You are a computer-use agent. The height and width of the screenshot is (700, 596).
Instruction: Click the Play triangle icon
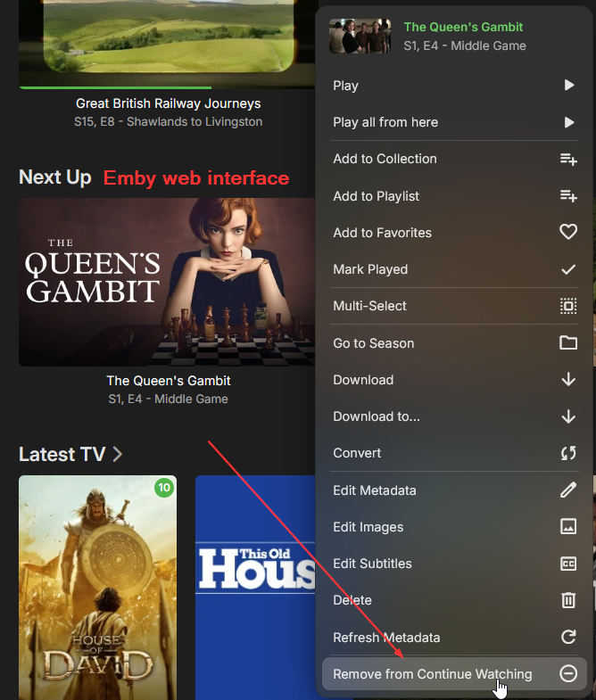click(568, 85)
